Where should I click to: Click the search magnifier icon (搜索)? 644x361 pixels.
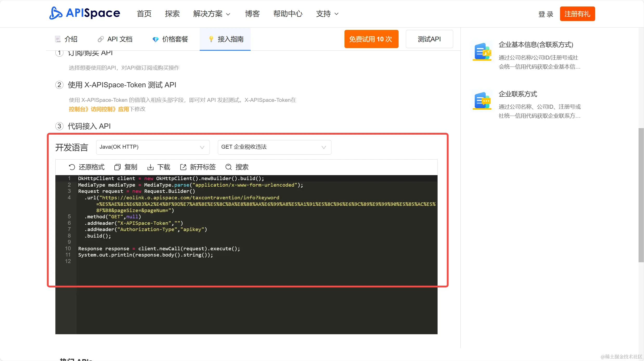point(229,167)
